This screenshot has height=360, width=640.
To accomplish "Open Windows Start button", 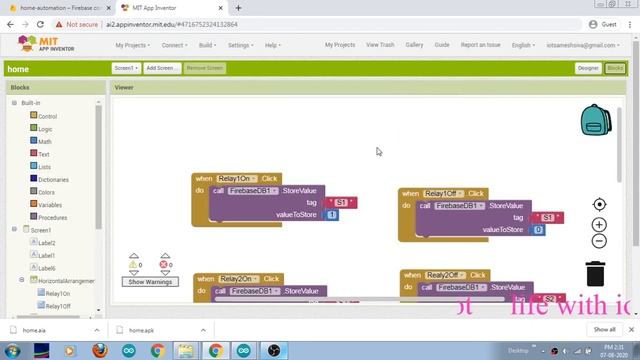I will click(12, 351).
